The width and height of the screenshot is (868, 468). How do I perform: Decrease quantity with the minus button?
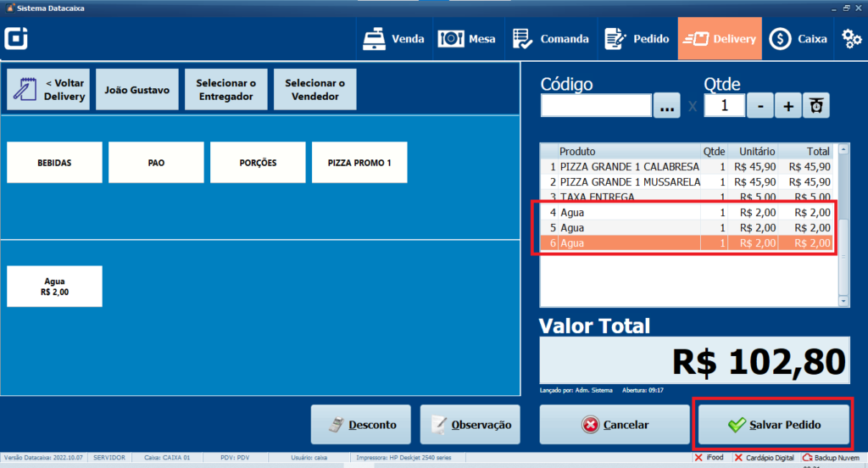tap(760, 106)
